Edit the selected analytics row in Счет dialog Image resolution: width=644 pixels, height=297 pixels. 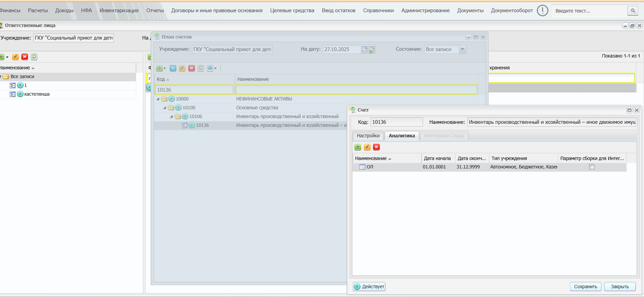coord(367,147)
